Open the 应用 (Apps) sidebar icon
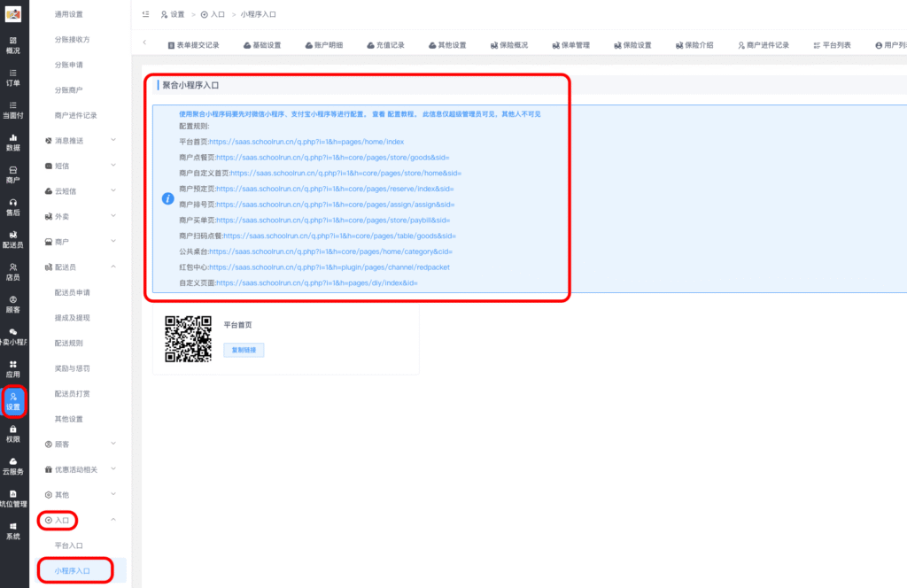The image size is (907, 588). (x=13, y=367)
